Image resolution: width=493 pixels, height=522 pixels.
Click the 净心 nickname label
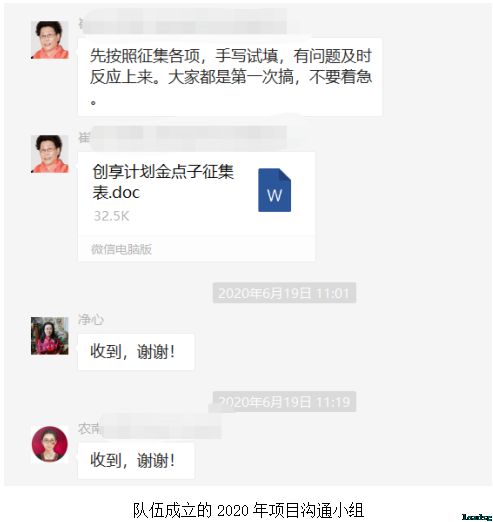[91, 319]
